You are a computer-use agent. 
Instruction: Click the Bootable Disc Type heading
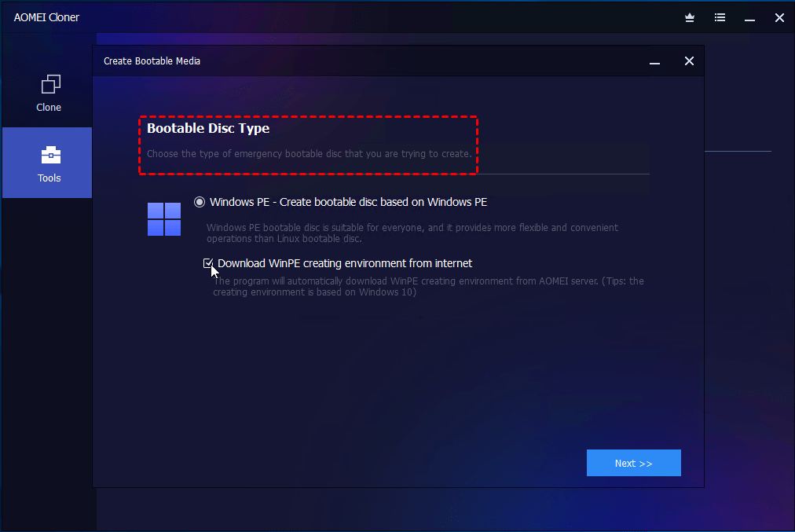coord(208,128)
